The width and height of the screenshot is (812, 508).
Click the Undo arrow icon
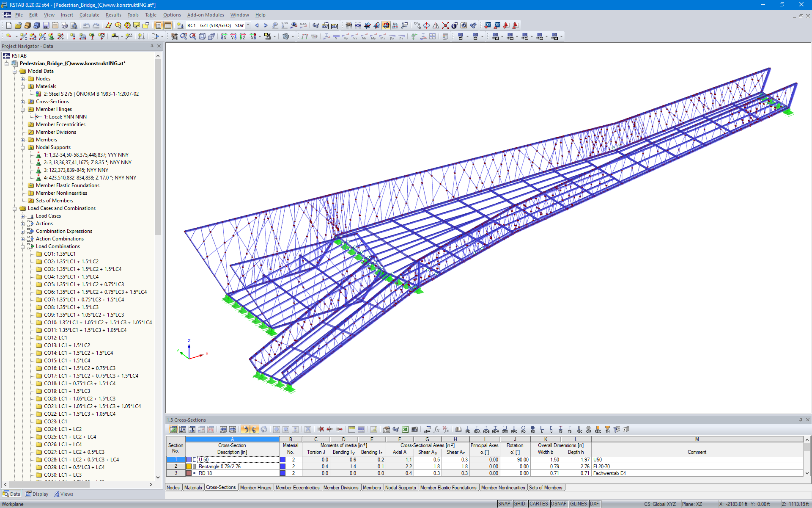coord(86,25)
